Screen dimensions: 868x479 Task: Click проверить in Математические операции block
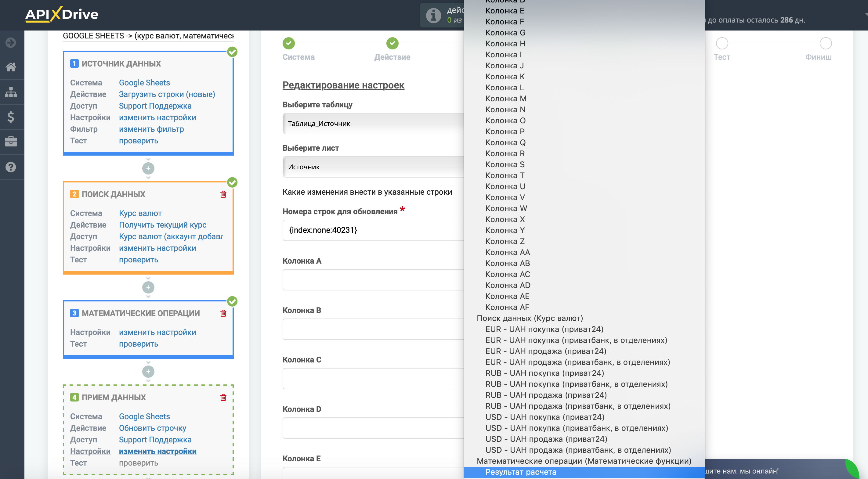pos(139,344)
